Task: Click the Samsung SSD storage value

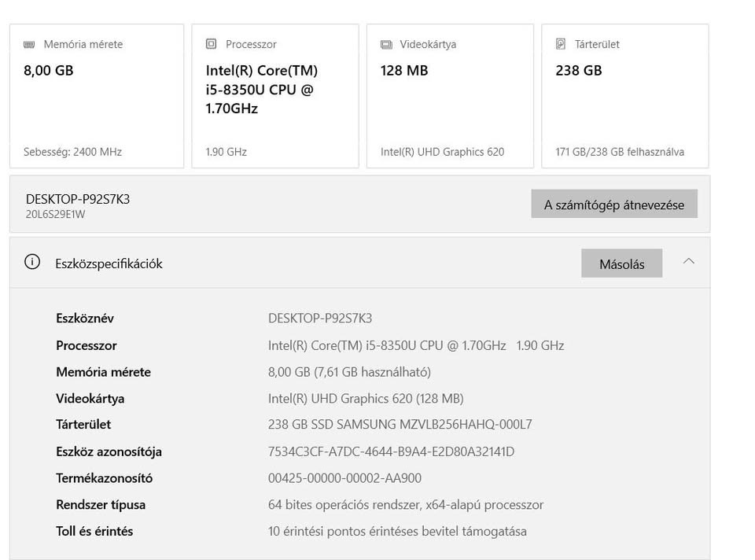Action: pyautogui.click(x=400, y=425)
